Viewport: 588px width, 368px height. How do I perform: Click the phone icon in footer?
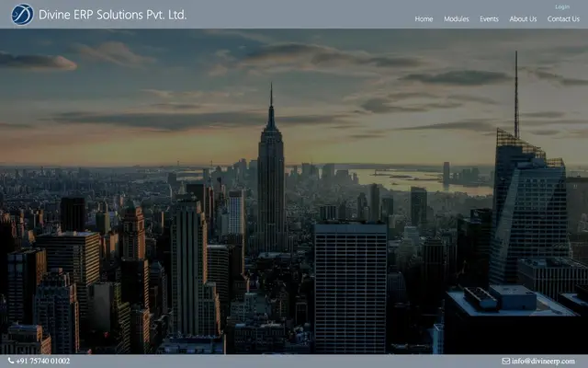coord(11,361)
